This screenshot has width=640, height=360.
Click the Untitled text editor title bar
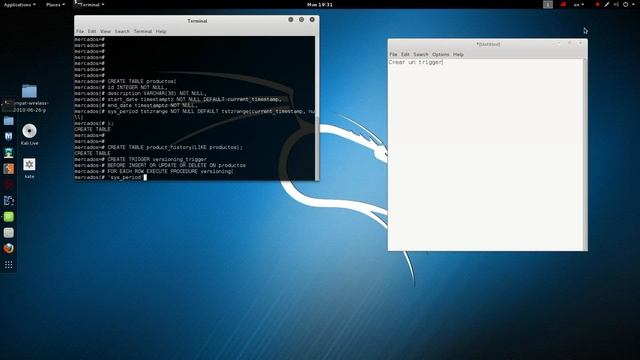[x=488, y=44]
